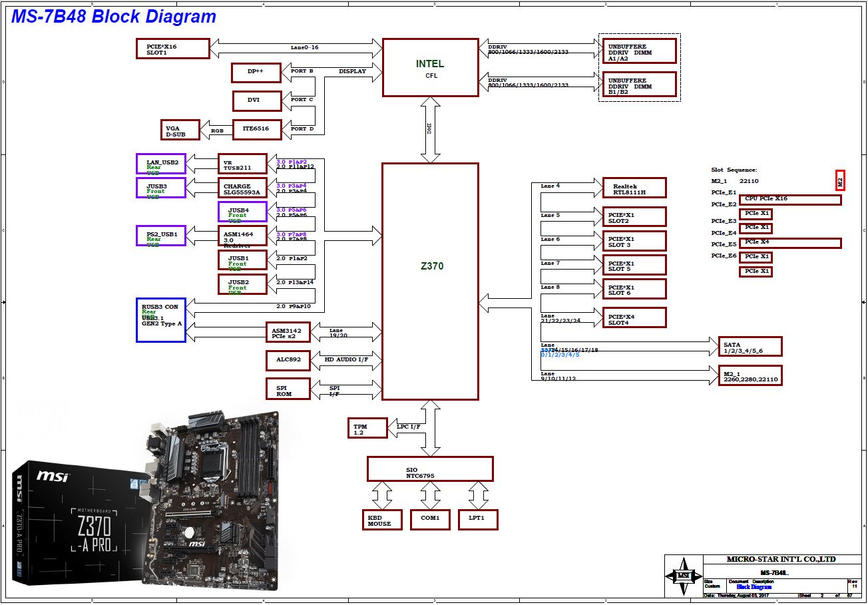Click the "Lane0-16" bus label
This screenshot has height=605, width=868.
point(305,48)
